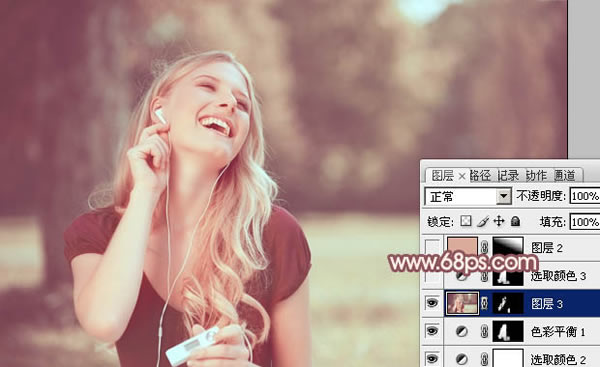The width and height of the screenshot is (600, 367).
Task: Open the 正常 blend mode dropdown
Action: [468, 197]
